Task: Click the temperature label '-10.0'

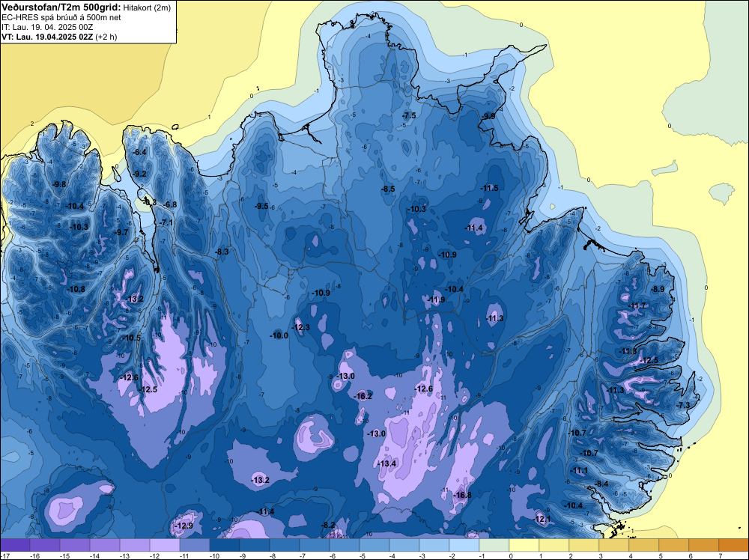Action: pyautogui.click(x=279, y=335)
